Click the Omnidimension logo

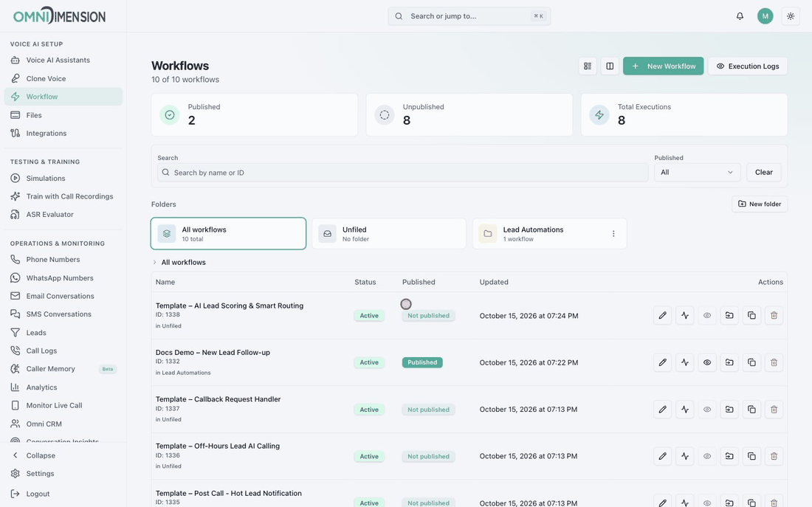(x=59, y=16)
